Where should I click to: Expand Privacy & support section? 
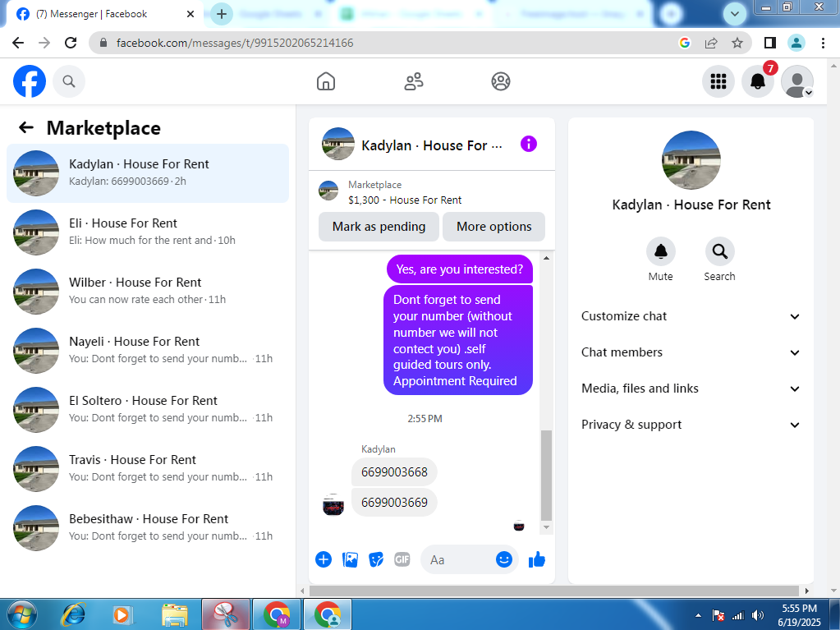pyautogui.click(x=691, y=425)
